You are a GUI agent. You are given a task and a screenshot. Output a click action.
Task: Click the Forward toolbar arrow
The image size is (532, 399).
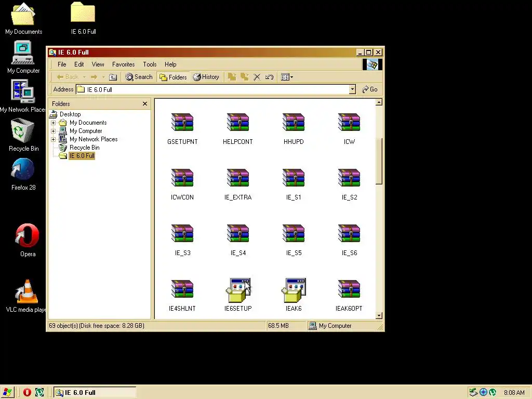pos(94,77)
